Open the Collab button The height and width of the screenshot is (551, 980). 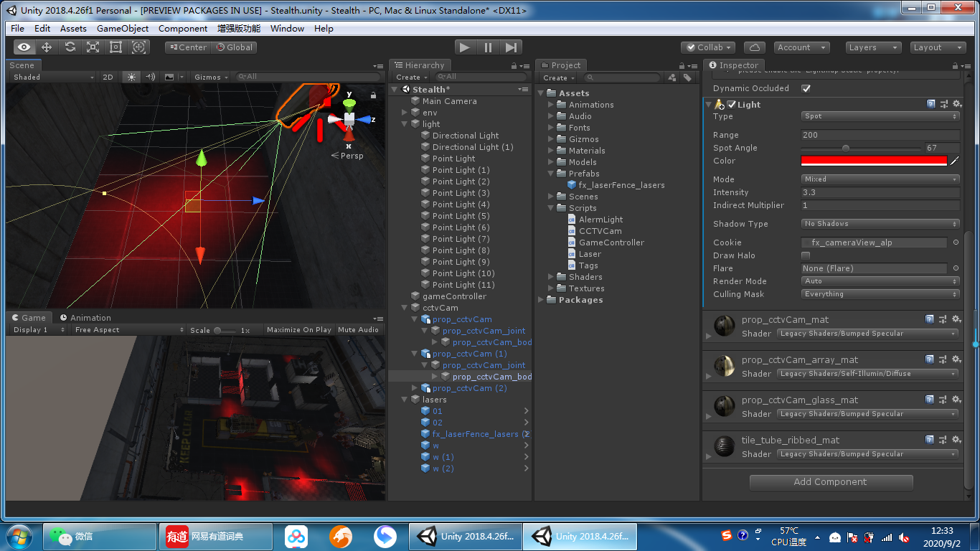(x=708, y=47)
